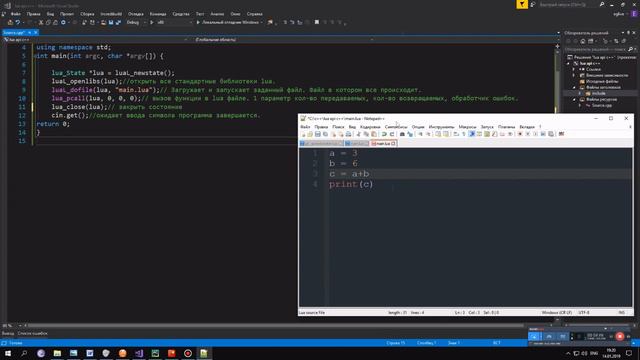640x360 pixels.
Task: Open Файл menu in Visual Studio
Action: tap(16, 14)
